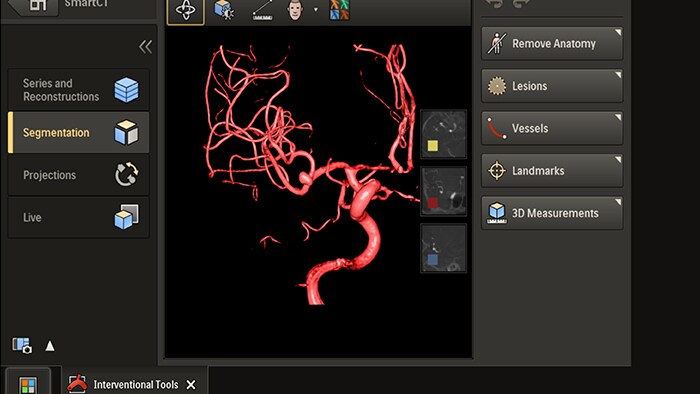Click the redo arrow
The width and height of the screenshot is (700, 394).
point(521,4)
